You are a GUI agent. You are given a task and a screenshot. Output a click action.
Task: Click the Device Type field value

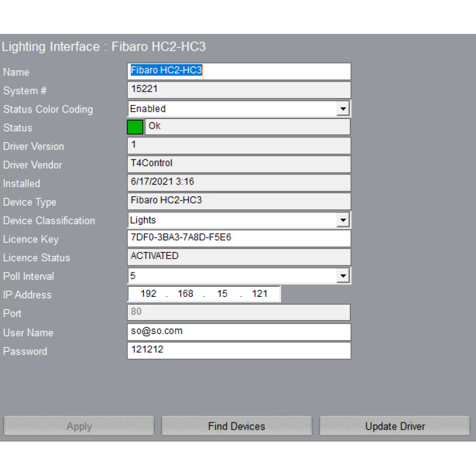[x=239, y=201]
